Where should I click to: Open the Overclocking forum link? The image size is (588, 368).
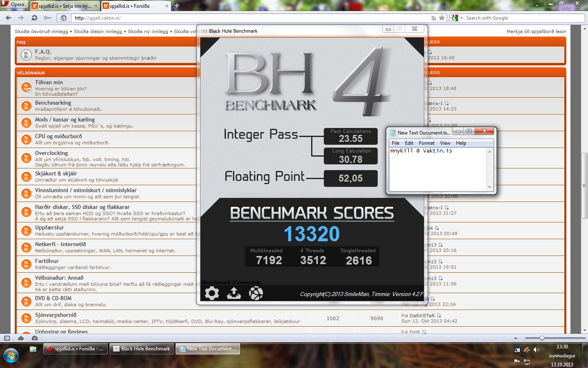tap(51, 153)
